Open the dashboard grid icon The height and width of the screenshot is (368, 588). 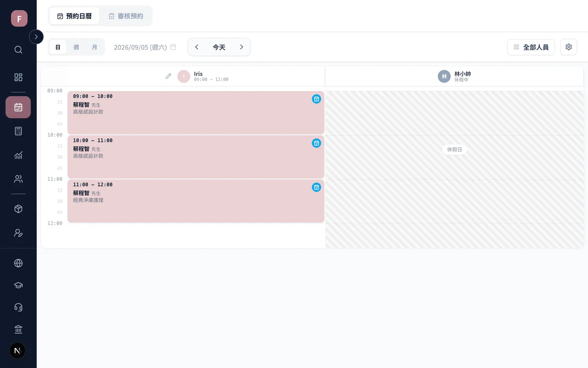[18, 77]
